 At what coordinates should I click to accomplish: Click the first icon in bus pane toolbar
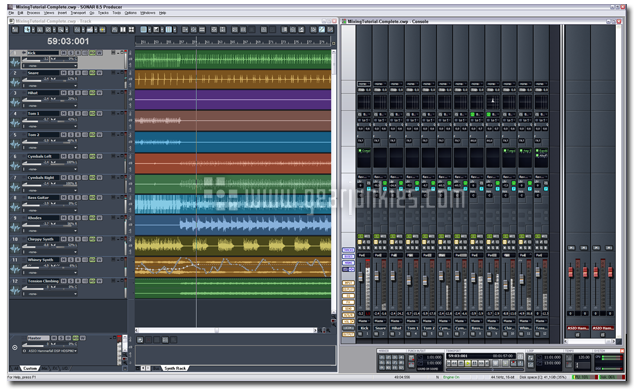(140, 340)
